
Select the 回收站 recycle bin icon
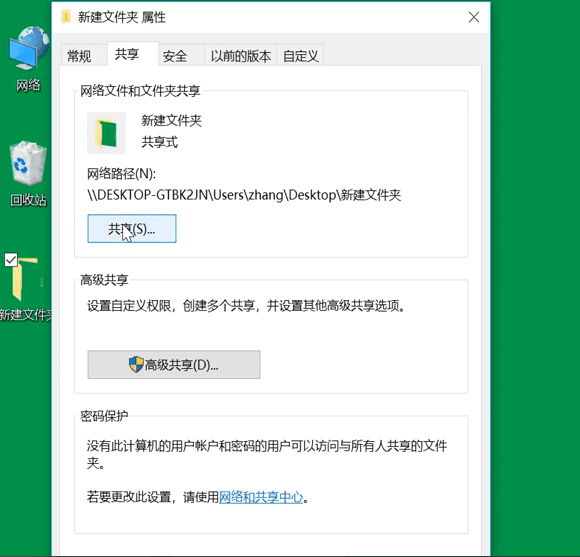point(28,174)
